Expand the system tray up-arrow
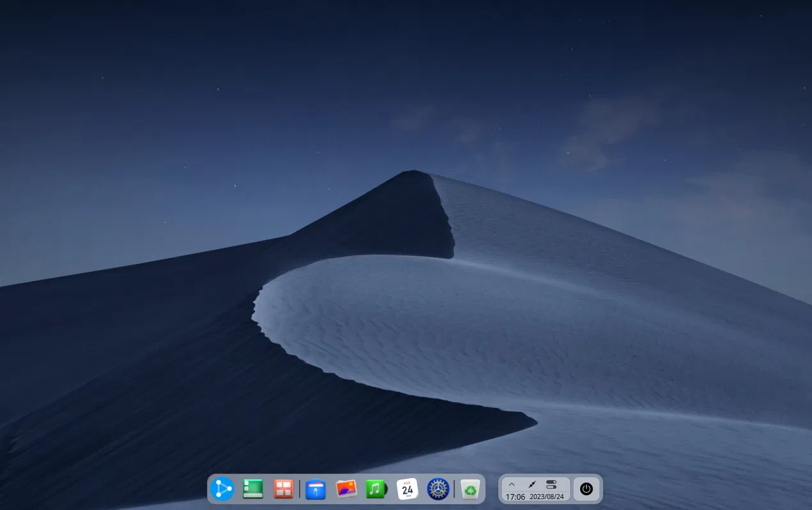Image resolution: width=812 pixels, height=510 pixels. click(512, 484)
